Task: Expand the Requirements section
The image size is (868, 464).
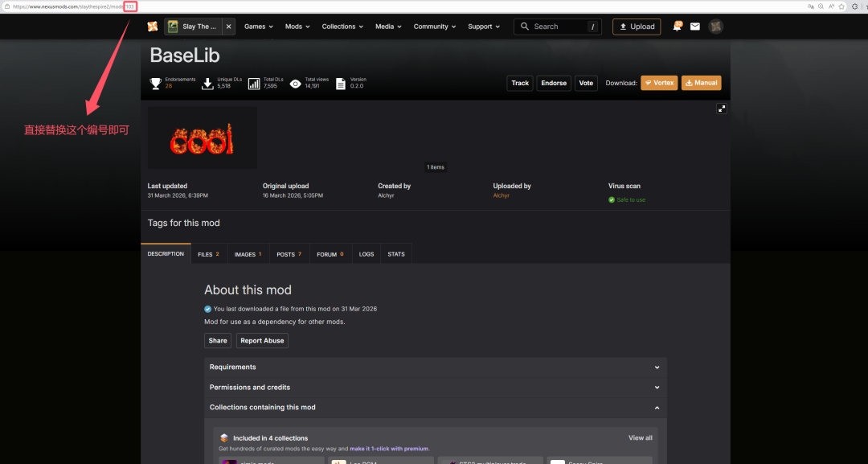Action: pyautogui.click(x=435, y=368)
